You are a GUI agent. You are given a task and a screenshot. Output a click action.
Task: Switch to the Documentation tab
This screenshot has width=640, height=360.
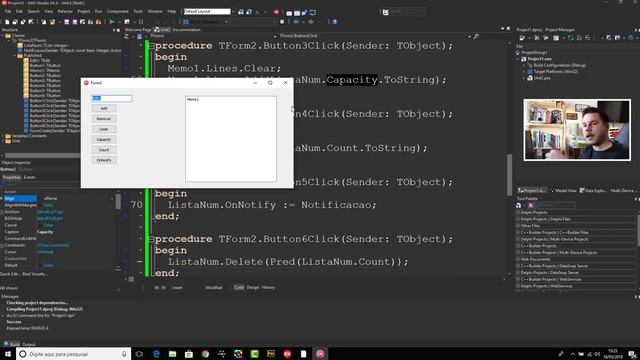[186, 30]
